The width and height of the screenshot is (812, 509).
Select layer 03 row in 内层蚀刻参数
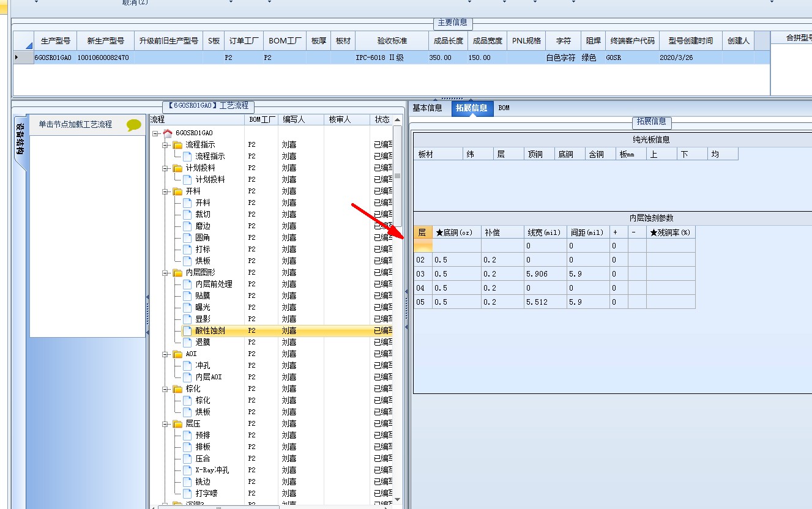tap(554, 274)
